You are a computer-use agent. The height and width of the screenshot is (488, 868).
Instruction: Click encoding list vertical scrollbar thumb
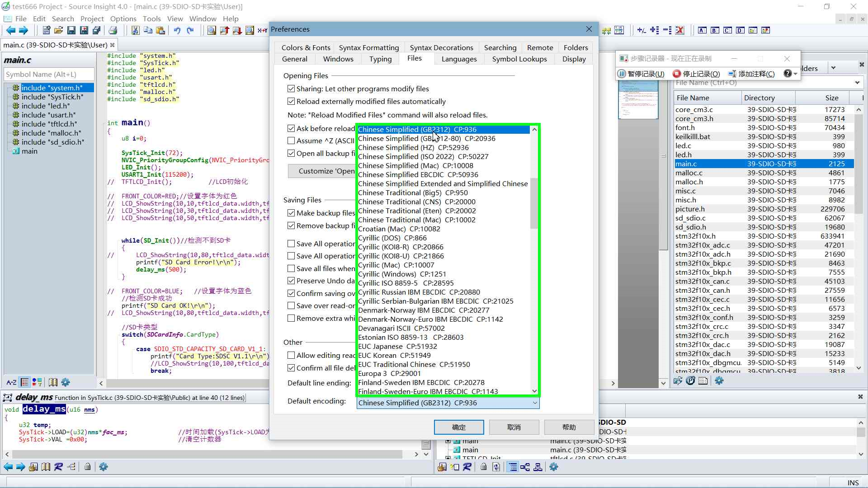[x=534, y=203]
